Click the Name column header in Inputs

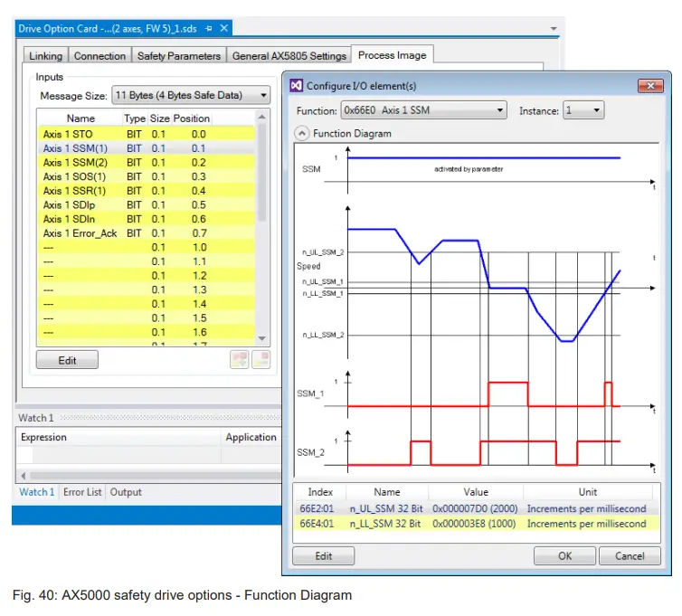81,118
